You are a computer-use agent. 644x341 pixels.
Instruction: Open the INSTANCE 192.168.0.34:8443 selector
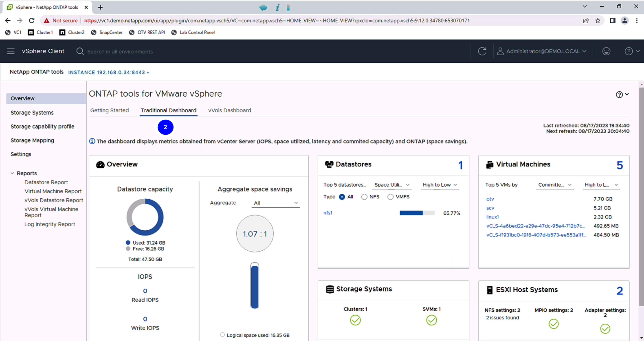[x=109, y=73]
